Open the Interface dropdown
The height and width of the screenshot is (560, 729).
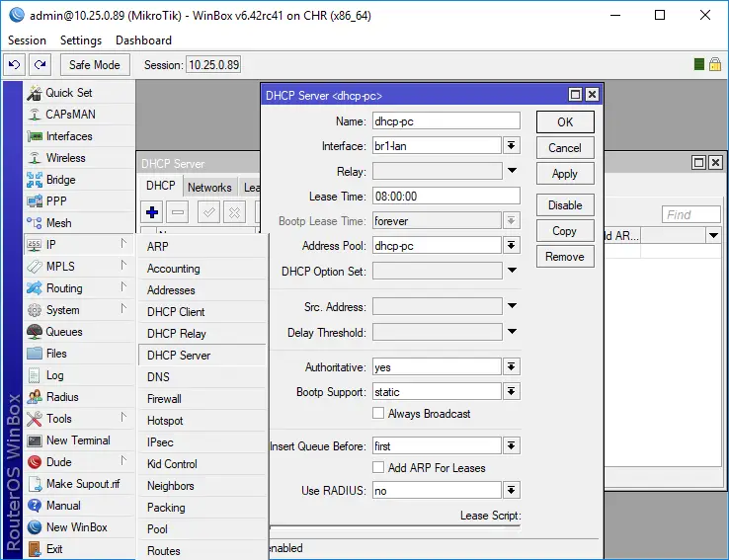tap(511, 145)
